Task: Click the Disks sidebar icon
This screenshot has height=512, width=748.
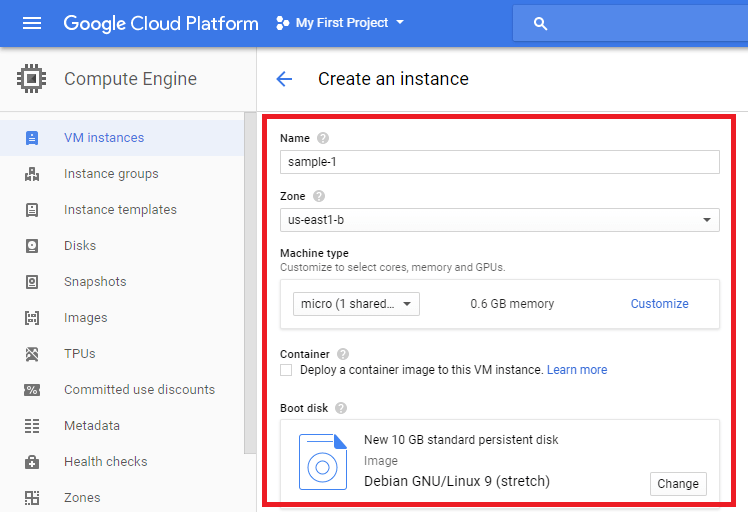Action: [x=32, y=246]
